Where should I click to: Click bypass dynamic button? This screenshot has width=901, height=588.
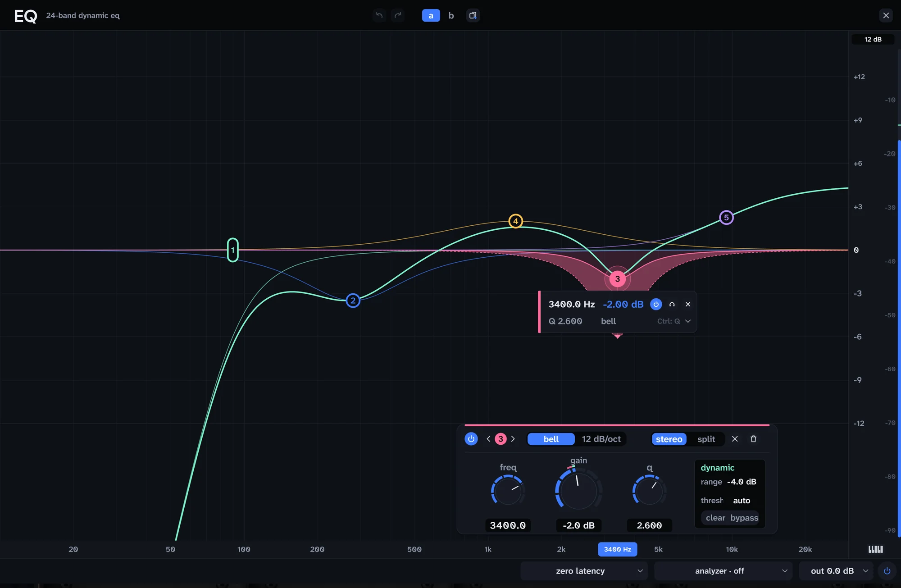coord(744,518)
